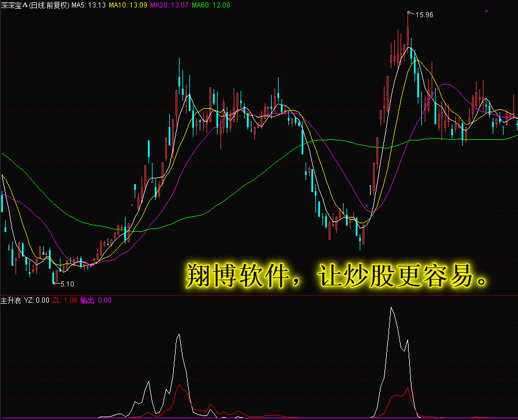Click the candlestick at the 5.10 low
Viewport: 518px width, 420px height.
tap(54, 277)
